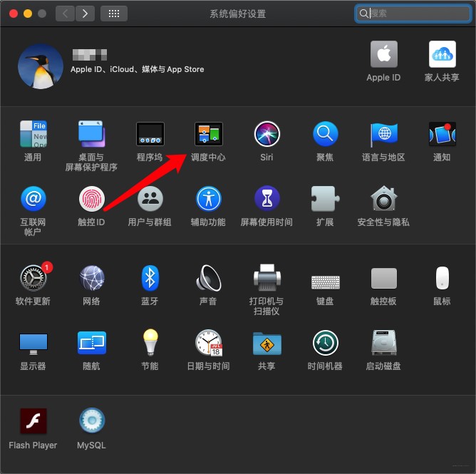Open 启动磁盘 (Startup Disk) pane

(383, 343)
